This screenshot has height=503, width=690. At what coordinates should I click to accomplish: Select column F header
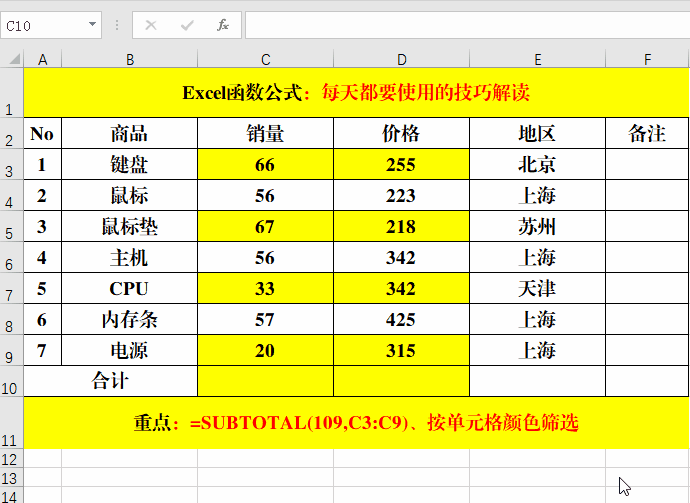647,59
